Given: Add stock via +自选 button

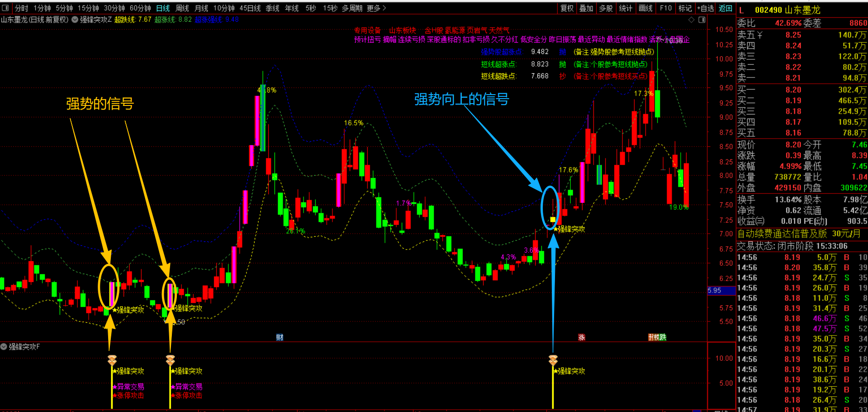Looking at the screenshot, I should (706, 8).
